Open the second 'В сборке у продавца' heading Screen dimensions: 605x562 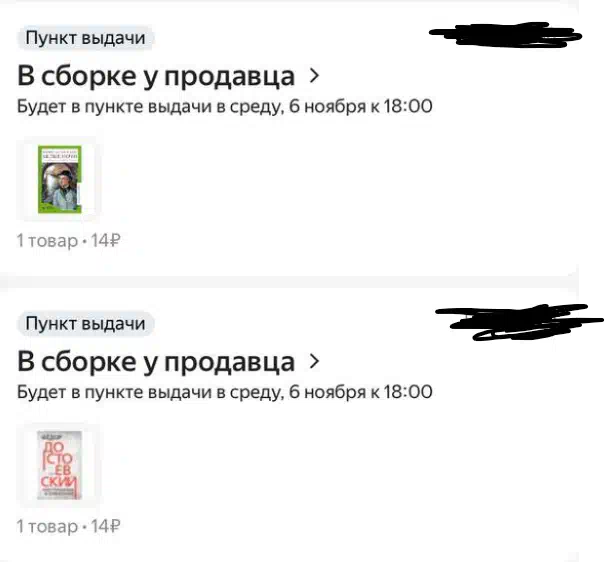[x=156, y=362]
